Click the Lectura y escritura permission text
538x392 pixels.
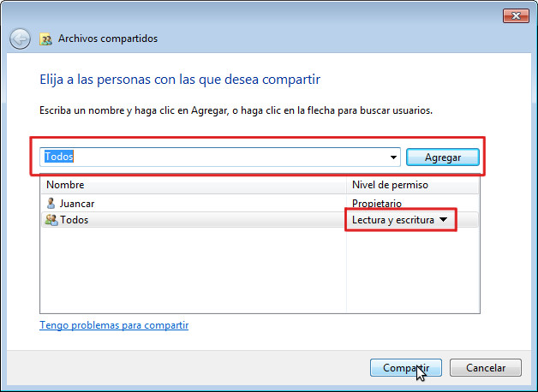tap(393, 220)
